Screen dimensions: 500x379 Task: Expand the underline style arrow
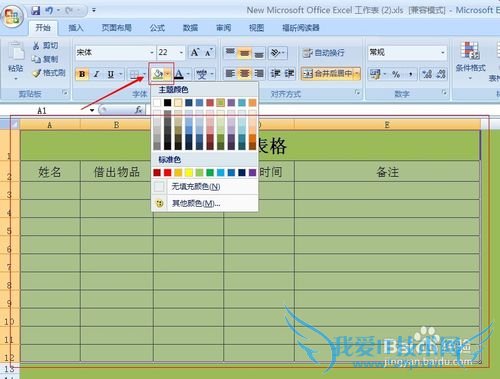coord(120,74)
